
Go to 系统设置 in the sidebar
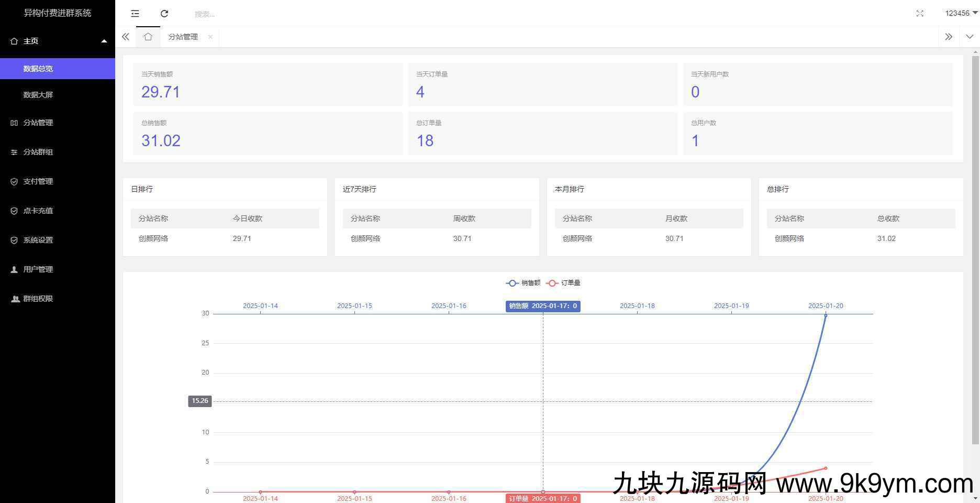tap(38, 240)
